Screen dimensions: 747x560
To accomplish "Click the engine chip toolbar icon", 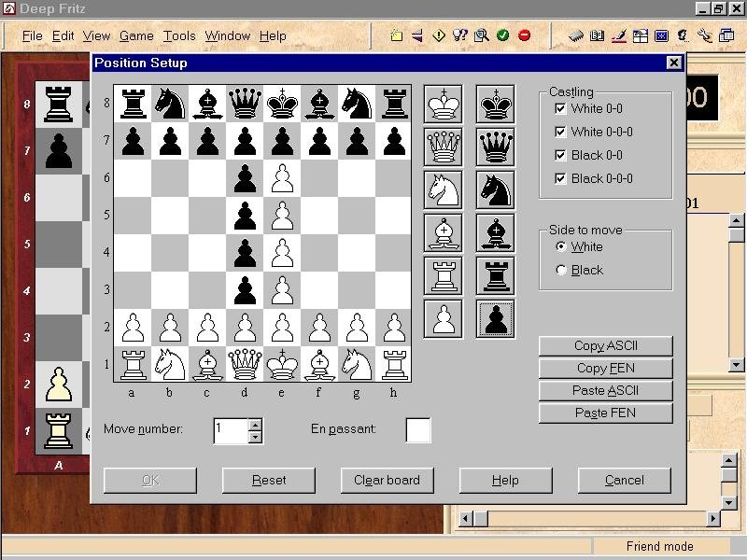I will pyautogui.click(x=576, y=35).
